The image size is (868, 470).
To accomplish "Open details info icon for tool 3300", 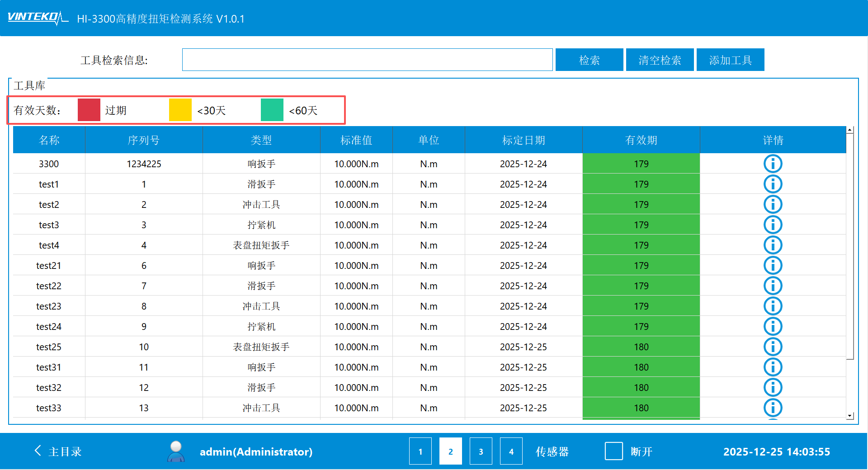I will (773, 164).
